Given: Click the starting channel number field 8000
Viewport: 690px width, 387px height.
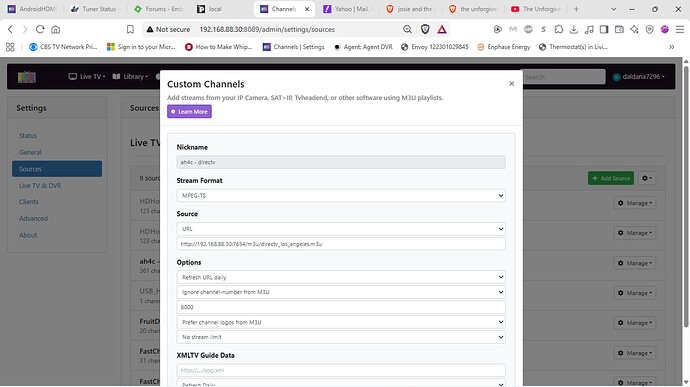Looking at the screenshot, I should point(341,307).
